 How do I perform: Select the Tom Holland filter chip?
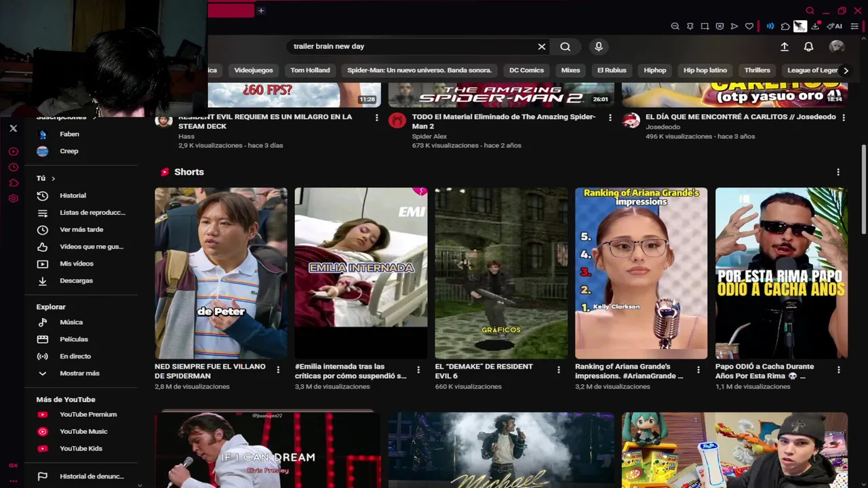coord(310,70)
